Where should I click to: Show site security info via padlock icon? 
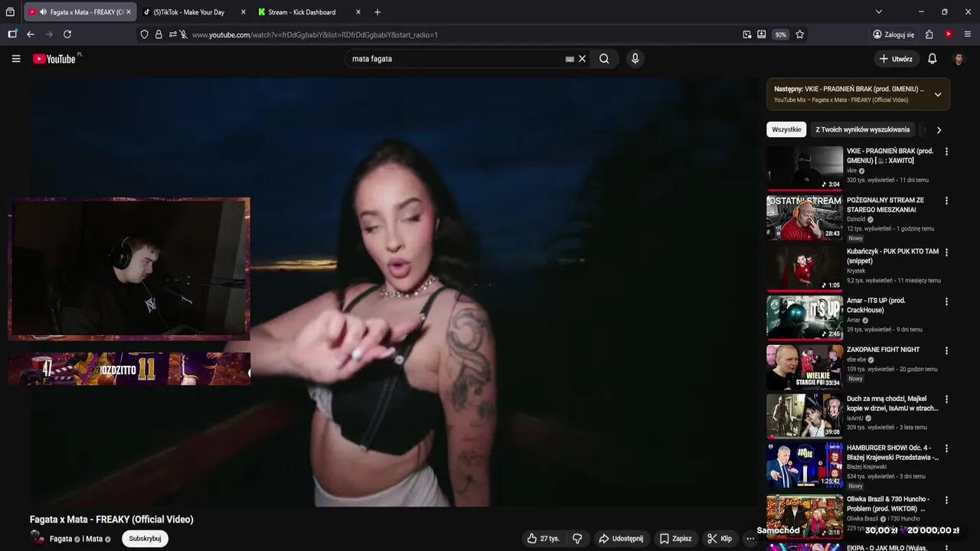[x=158, y=34]
